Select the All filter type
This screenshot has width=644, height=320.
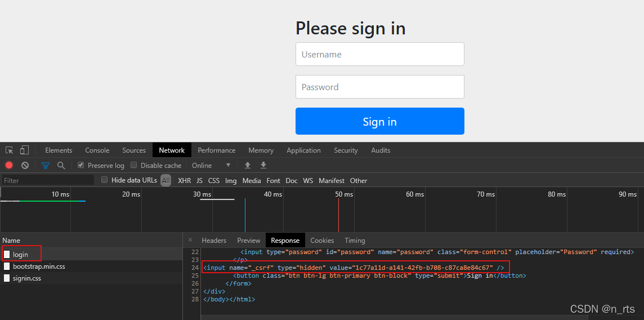click(166, 180)
